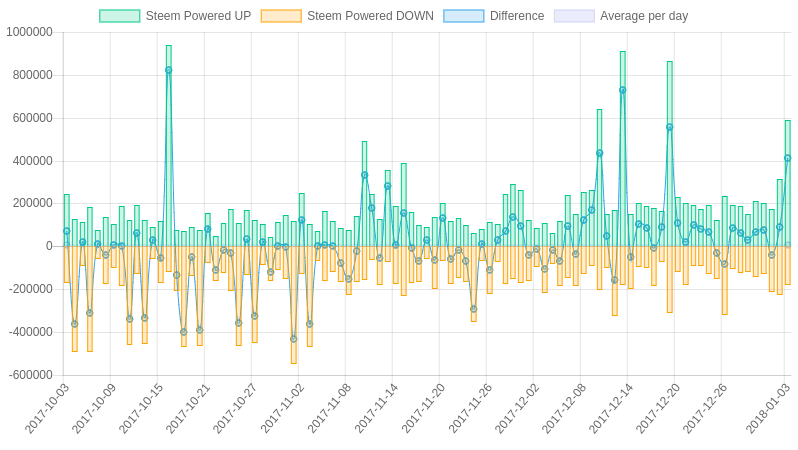Click the Difference point at the 2017-12-20 peak

[x=669, y=127]
